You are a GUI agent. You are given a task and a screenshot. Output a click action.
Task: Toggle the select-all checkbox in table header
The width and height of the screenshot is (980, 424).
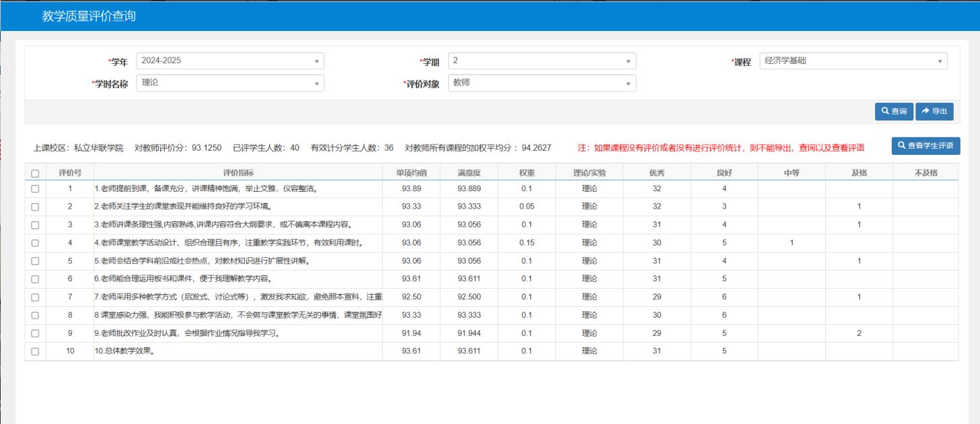click(35, 173)
